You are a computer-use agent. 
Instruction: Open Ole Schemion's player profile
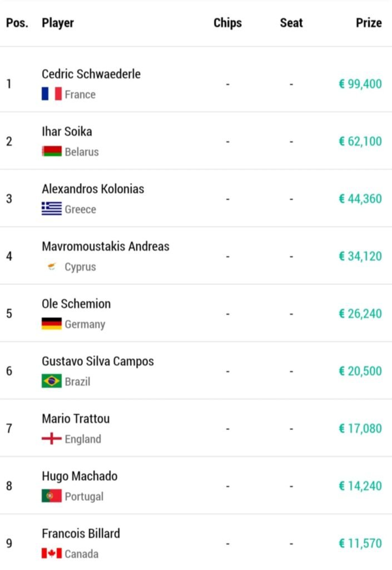[76, 303]
